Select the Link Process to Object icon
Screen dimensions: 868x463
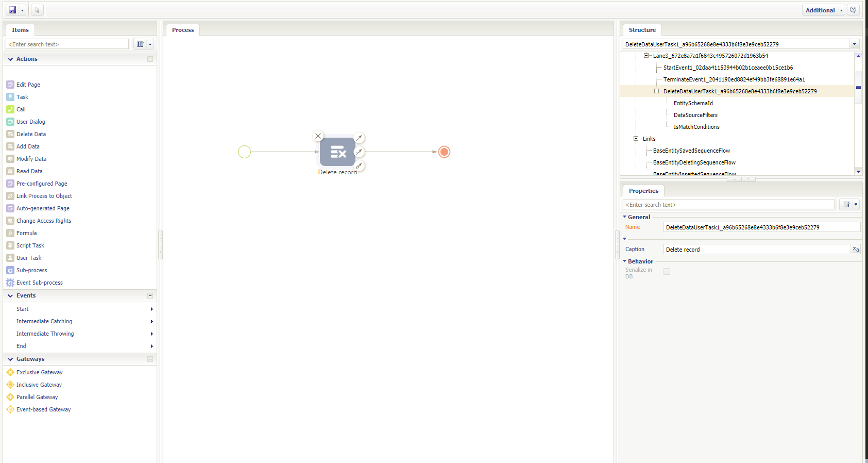point(10,196)
